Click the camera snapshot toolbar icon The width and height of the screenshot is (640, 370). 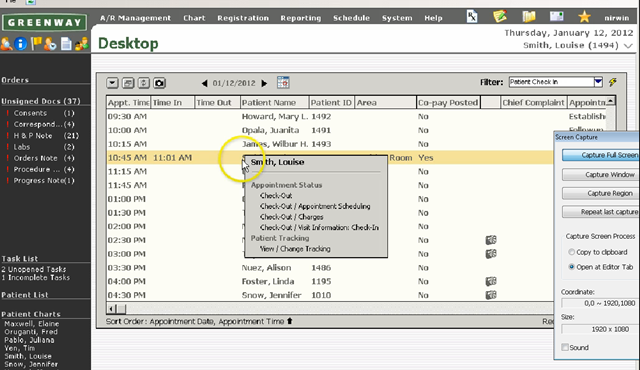pos(159,83)
